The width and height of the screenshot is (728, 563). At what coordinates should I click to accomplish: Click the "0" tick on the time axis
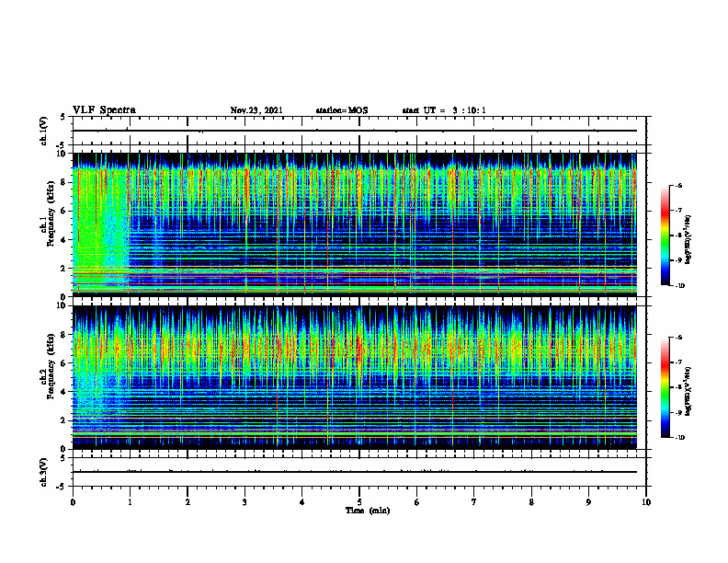pos(73,502)
